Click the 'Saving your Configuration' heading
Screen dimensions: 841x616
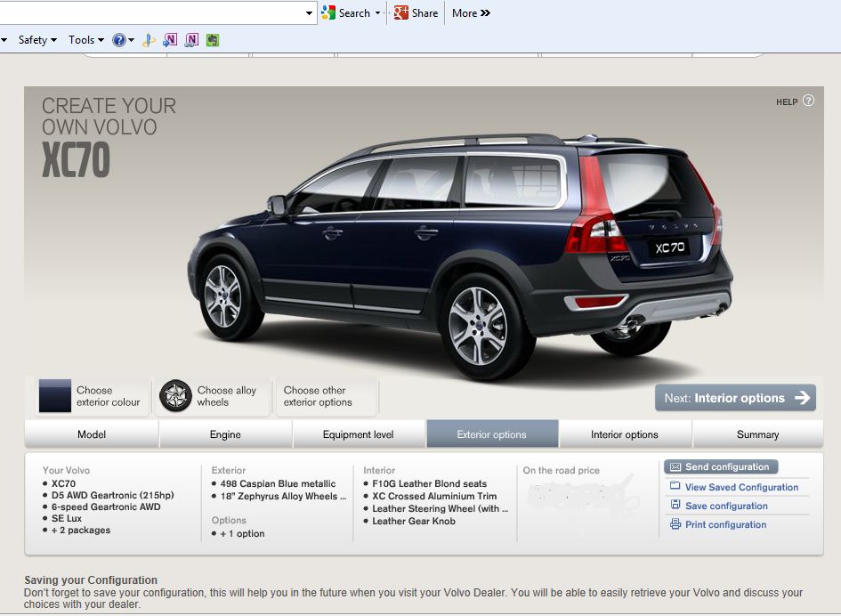tap(91, 580)
